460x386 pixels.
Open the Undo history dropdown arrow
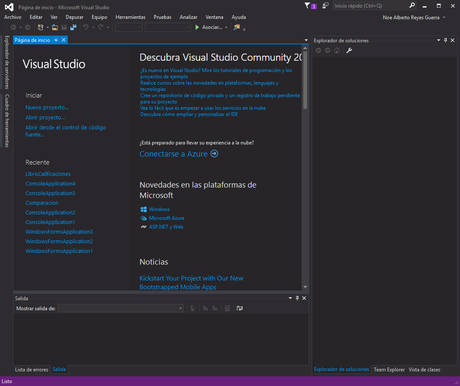coord(93,28)
